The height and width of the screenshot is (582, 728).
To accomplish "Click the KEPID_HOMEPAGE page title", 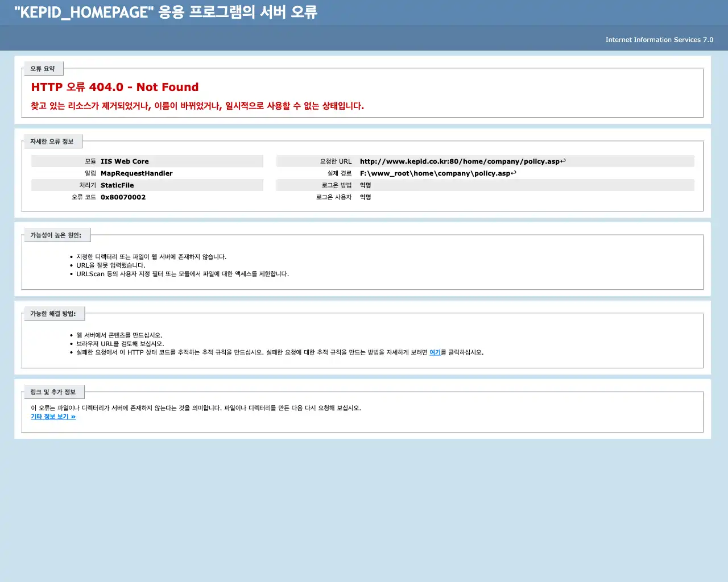I will click(164, 13).
